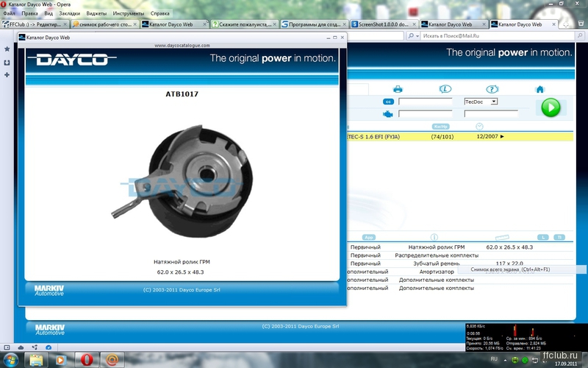Go to the catalog home icon
The height and width of the screenshot is (368, 588).
540,89
